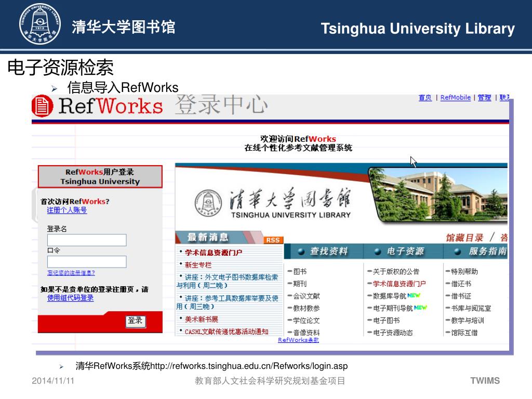Click 数据库导航 under 电子资源

(390, 296)
